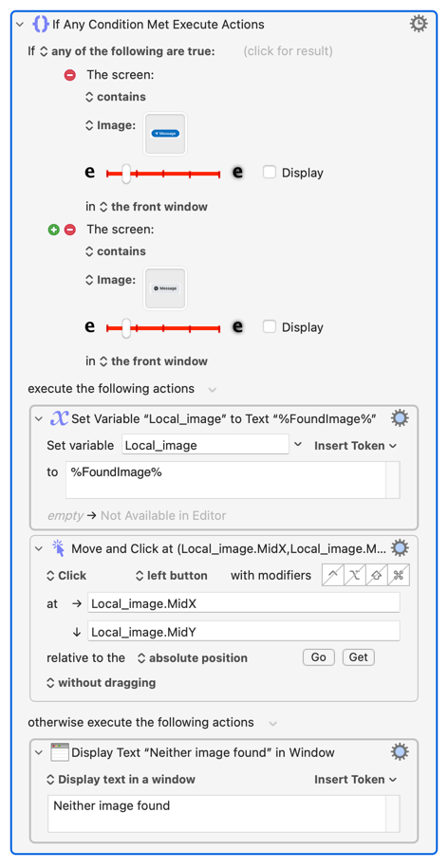Open Insert Token menu in Set Variable action
This screenshot has height=868, width=448.
pos(356,446)
